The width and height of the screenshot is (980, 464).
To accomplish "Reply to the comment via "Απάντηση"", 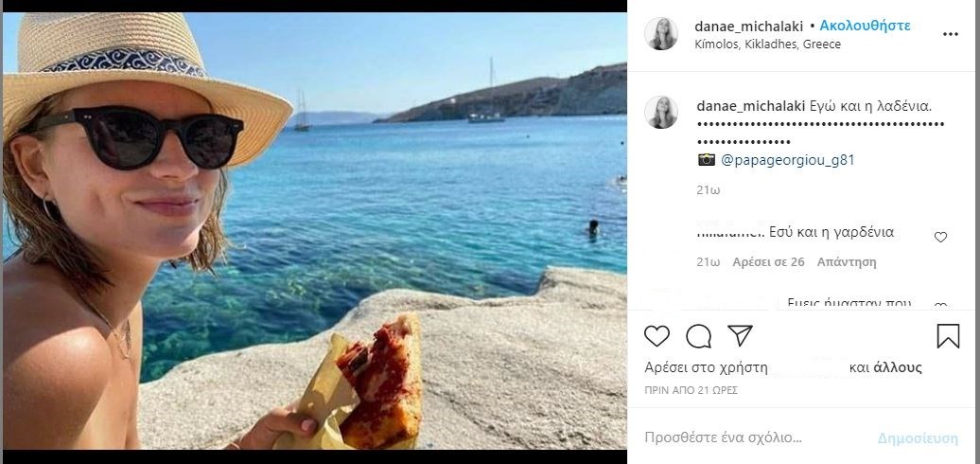I will pyautogui.click(x=847, y=262).
